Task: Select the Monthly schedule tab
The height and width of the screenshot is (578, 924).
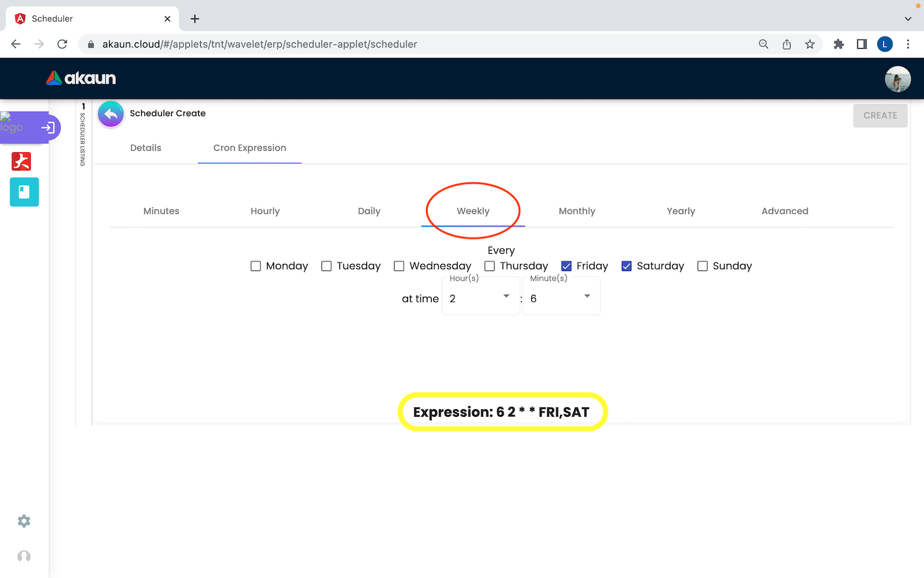Action: tap(577, 211)
